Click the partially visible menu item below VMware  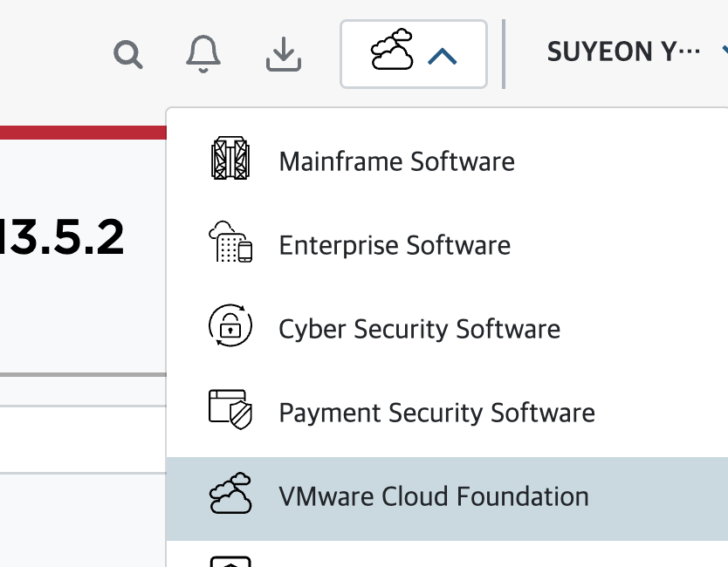point(230,562)
